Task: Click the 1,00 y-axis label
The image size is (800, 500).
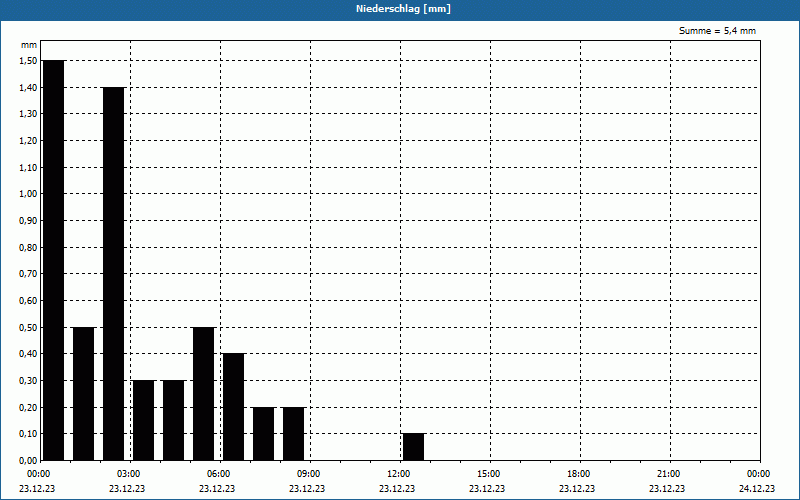Action: [x=28, y=194]
